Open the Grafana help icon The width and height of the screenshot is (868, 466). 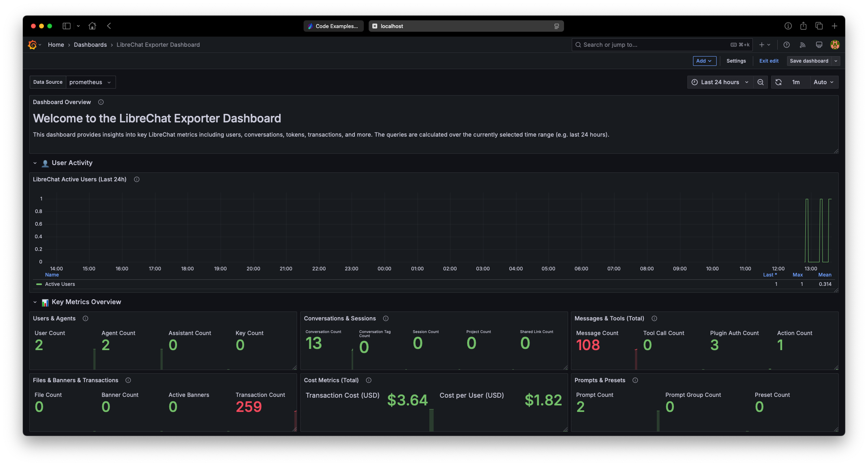(787, 45)
